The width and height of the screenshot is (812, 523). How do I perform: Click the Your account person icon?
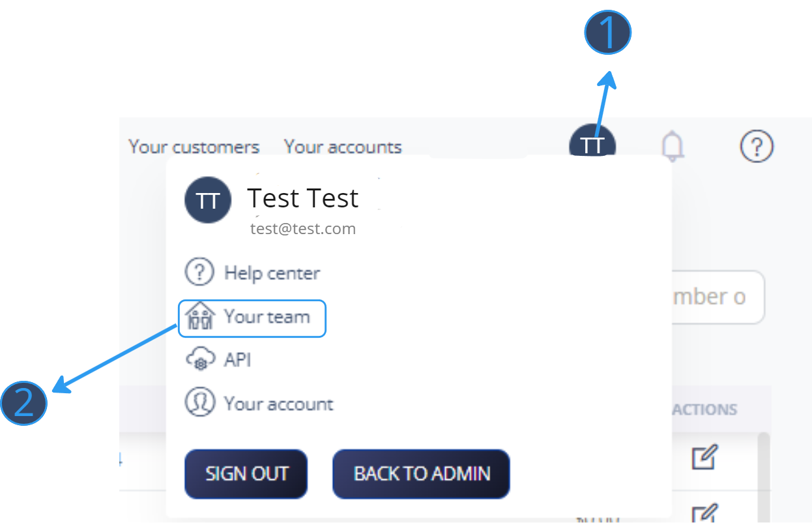199,403
